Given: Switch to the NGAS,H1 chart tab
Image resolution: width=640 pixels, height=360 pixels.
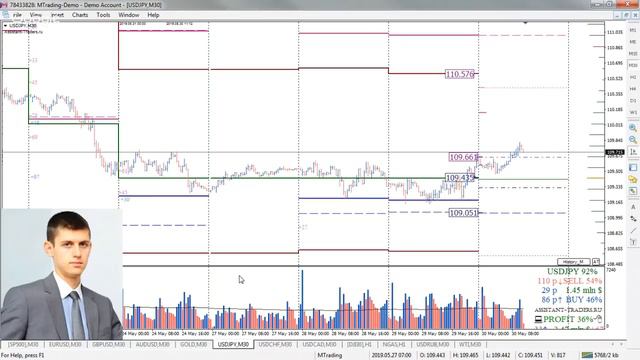Looking at the screenshot, I should point(394,344).
